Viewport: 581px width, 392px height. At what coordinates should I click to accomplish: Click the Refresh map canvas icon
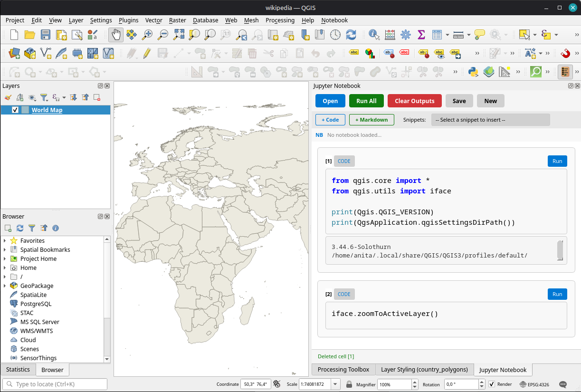point(351,35)
